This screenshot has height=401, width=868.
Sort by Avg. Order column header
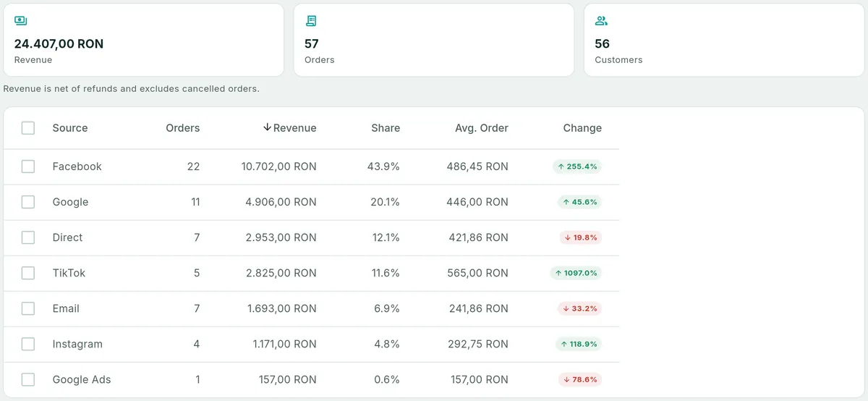click(x=482, y=128)
